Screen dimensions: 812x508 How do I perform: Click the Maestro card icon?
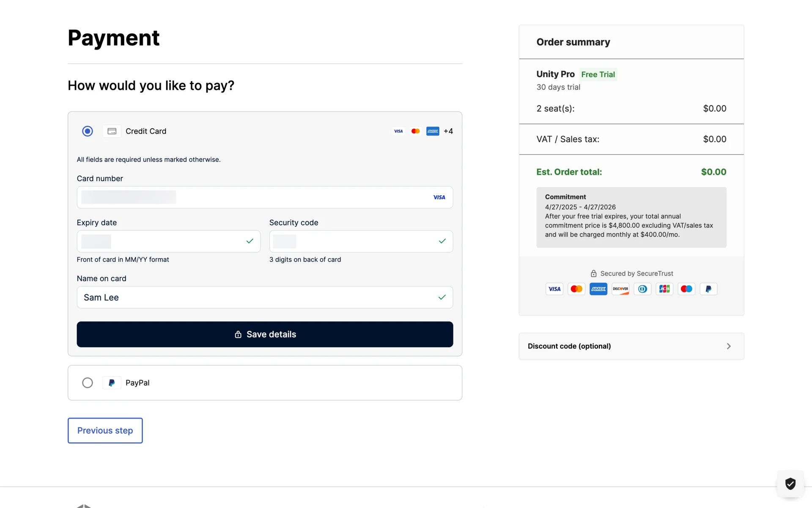(x=686, y=289)
